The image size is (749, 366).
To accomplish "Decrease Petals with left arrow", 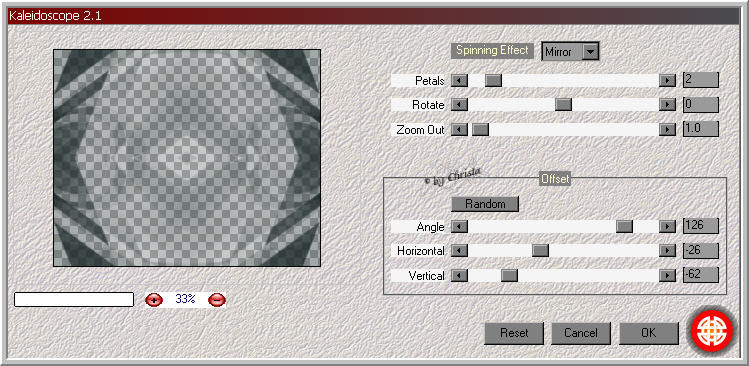I will [x=460, y=80].
